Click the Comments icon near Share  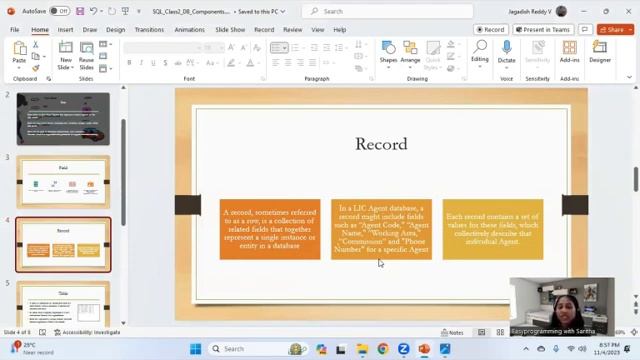tap(585, 29)
